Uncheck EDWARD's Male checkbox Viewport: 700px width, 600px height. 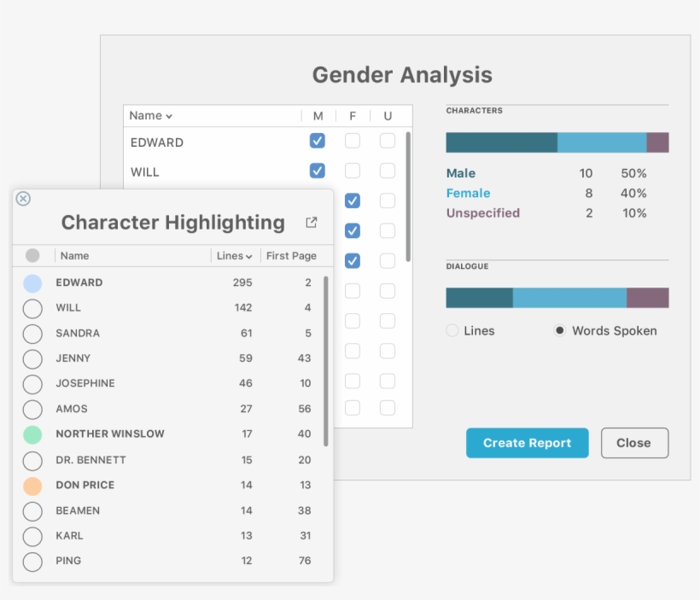(x=317, y=141)
